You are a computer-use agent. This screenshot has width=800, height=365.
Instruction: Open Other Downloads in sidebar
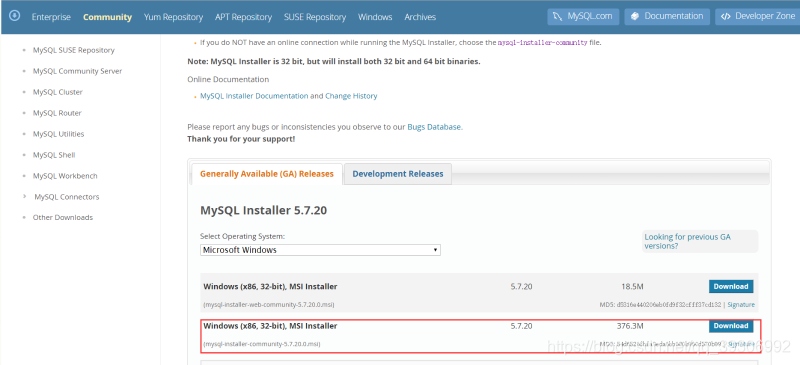63,217
